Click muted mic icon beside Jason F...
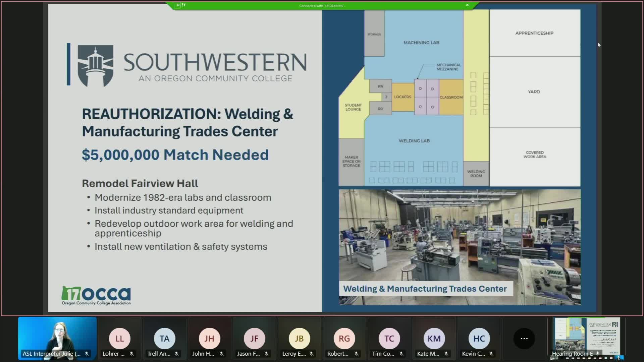The height and width of the screenshot is (362, 644). coord(266,354)
